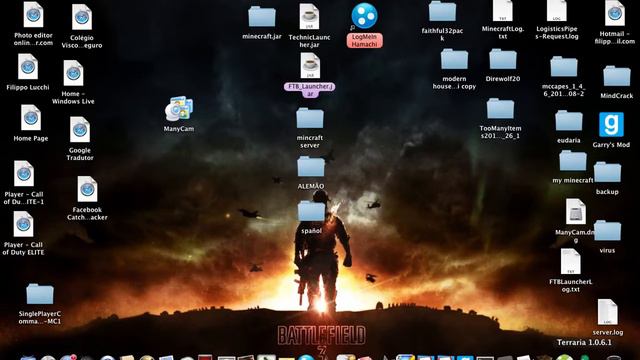This screenshot has width=640, height=360.
Task: Select the server.log file
Action: [x=607, y=312]
